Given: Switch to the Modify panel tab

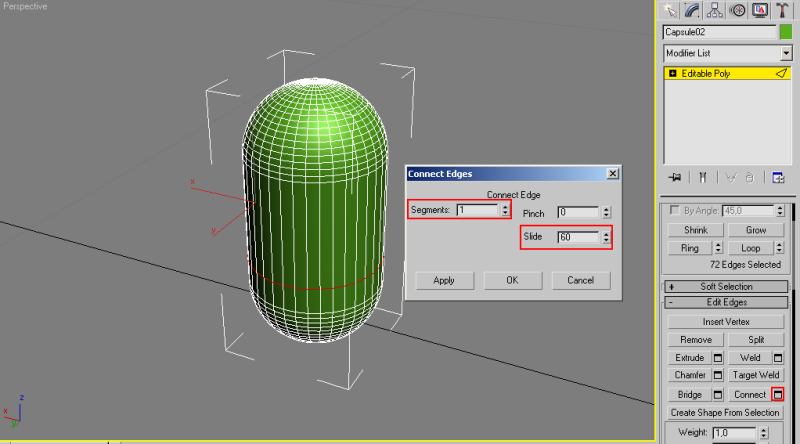Looking at the screenshot, I should (692, 10).
